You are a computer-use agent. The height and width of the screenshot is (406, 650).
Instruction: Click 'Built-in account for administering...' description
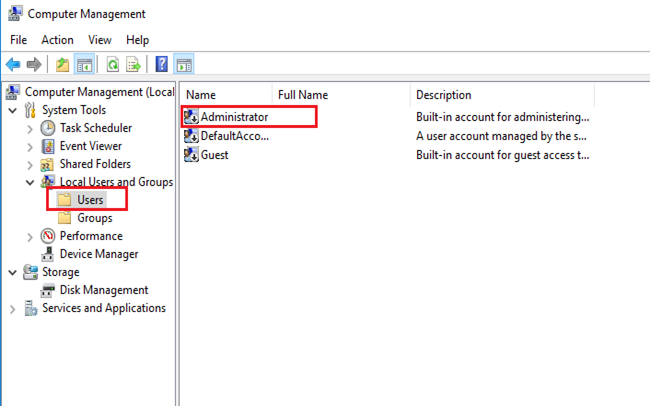pos(502,117)
